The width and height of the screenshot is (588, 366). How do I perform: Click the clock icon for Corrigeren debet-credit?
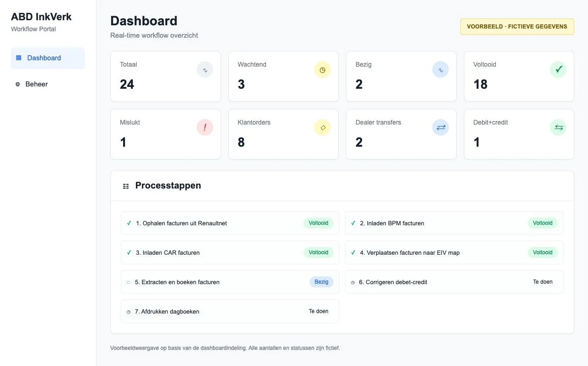tap(353, 282)
